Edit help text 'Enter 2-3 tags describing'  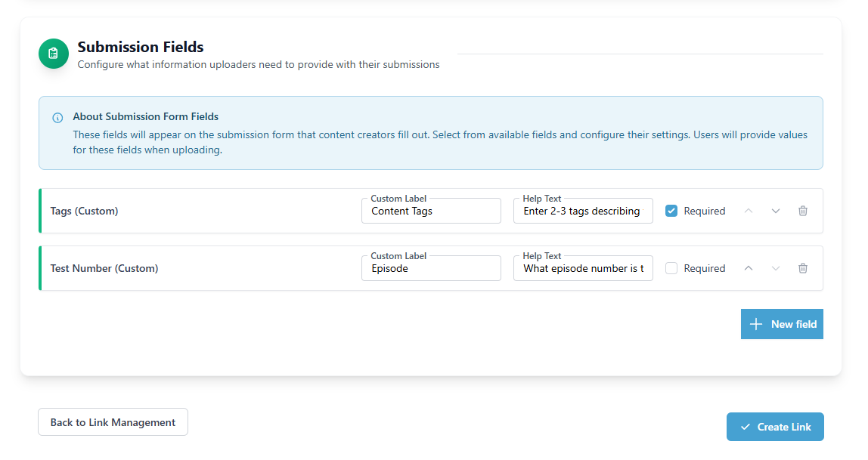click(x=583, y=211)
